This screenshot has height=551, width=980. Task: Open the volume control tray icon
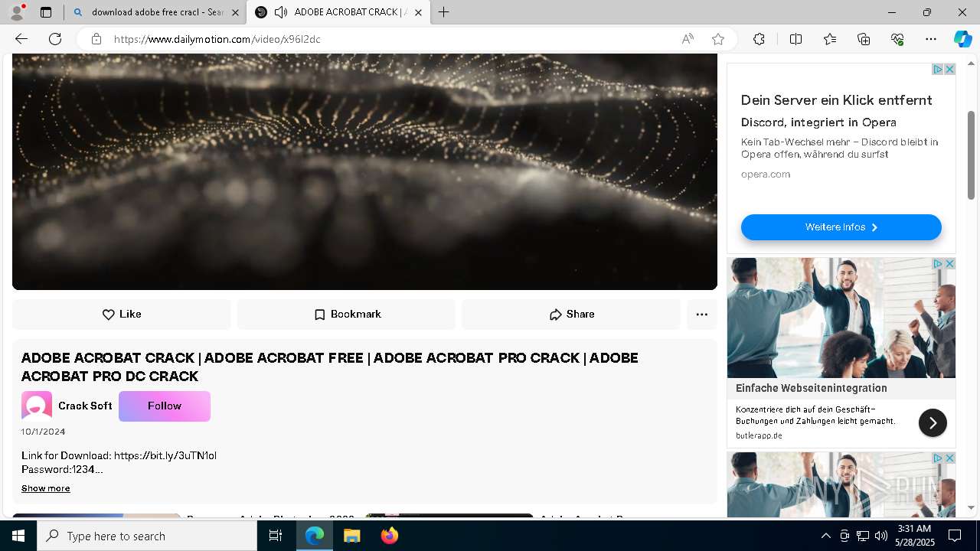(x=880, y=536)
